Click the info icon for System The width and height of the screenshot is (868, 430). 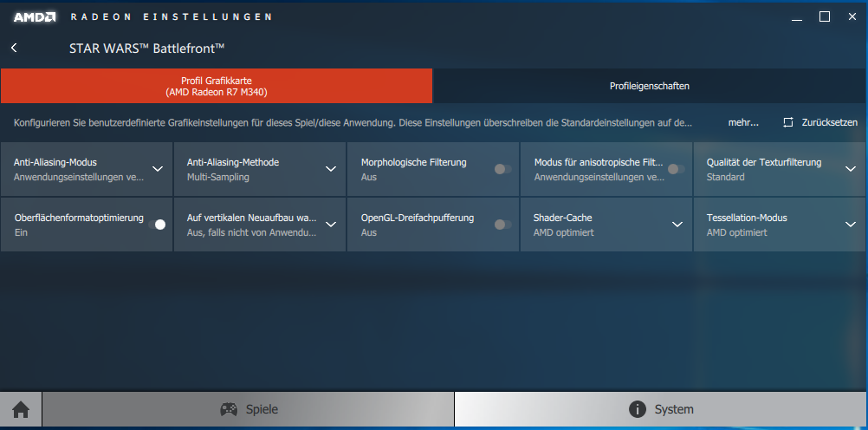pyautogui.click(x=638, y=409)
